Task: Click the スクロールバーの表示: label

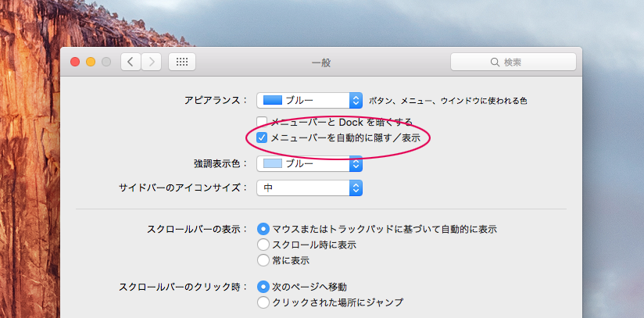Action: point(198,229)
